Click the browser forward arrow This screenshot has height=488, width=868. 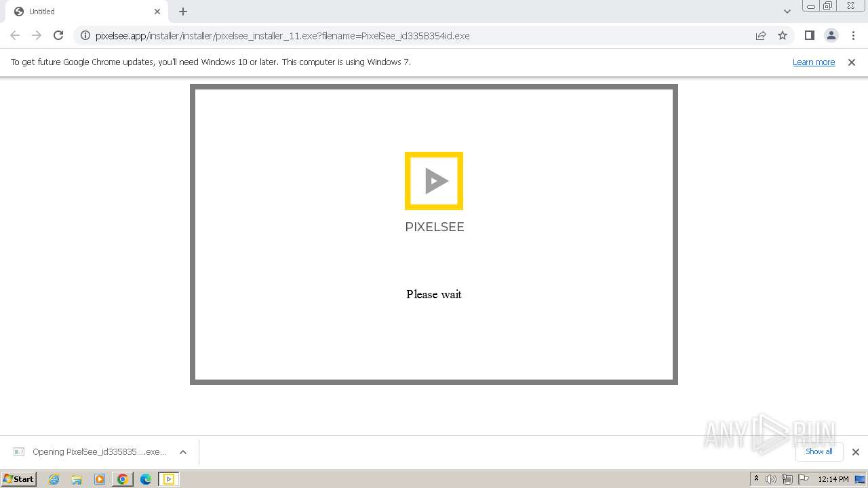click(37, 35)
